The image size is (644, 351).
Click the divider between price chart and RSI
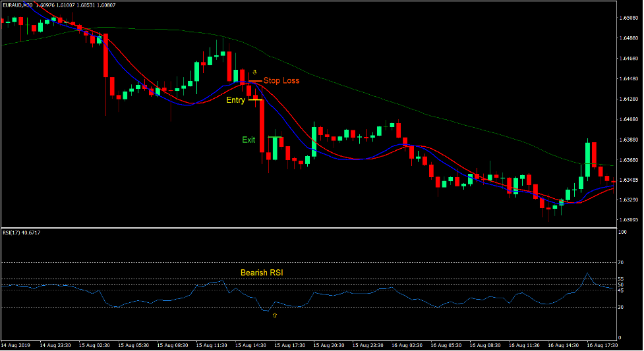point(309,227)
